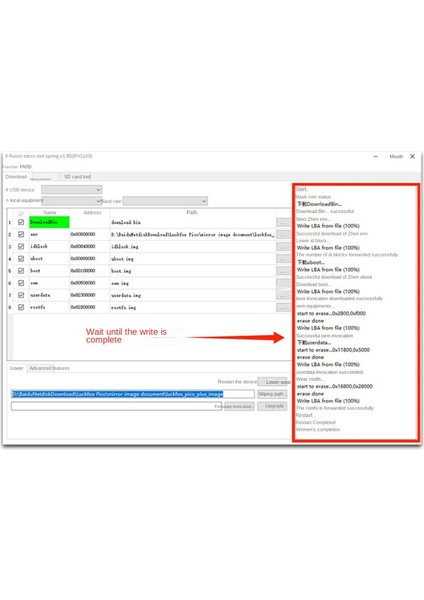
Task: Click browse button for DownloadBin row
Action: [x=283, y=222]
